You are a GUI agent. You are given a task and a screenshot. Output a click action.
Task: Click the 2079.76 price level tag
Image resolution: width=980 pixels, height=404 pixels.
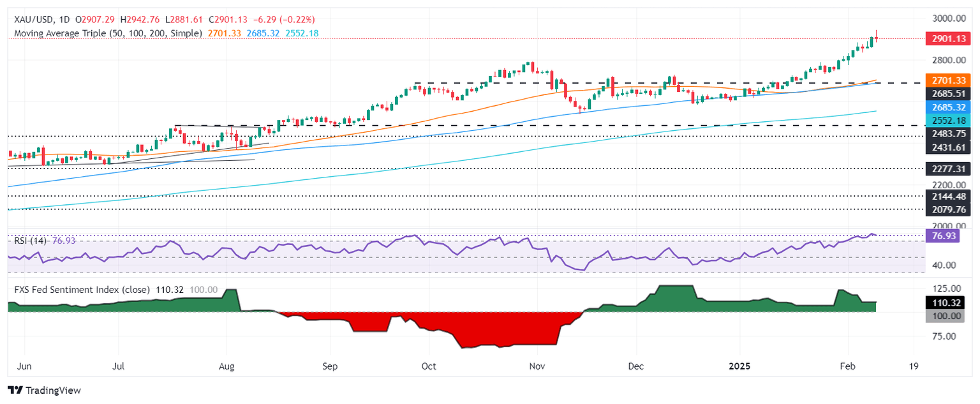pyautogui.click(x=949, y=209)
